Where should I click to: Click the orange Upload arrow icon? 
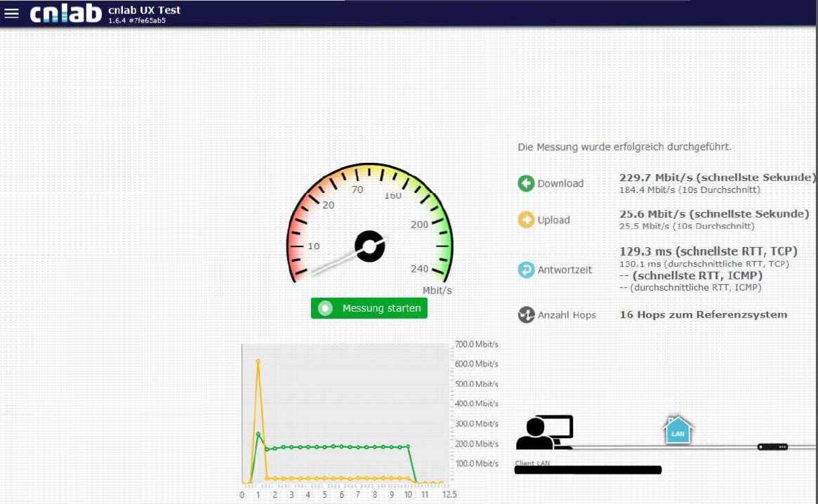click(527, 220)
